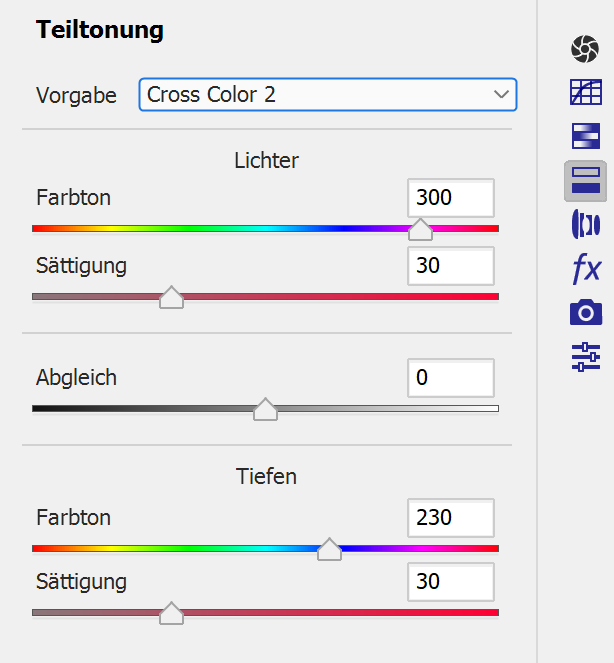Click the Tiefen Farbton slider handle
Screen dimensions: 614x663
click(x=329, y=549)
